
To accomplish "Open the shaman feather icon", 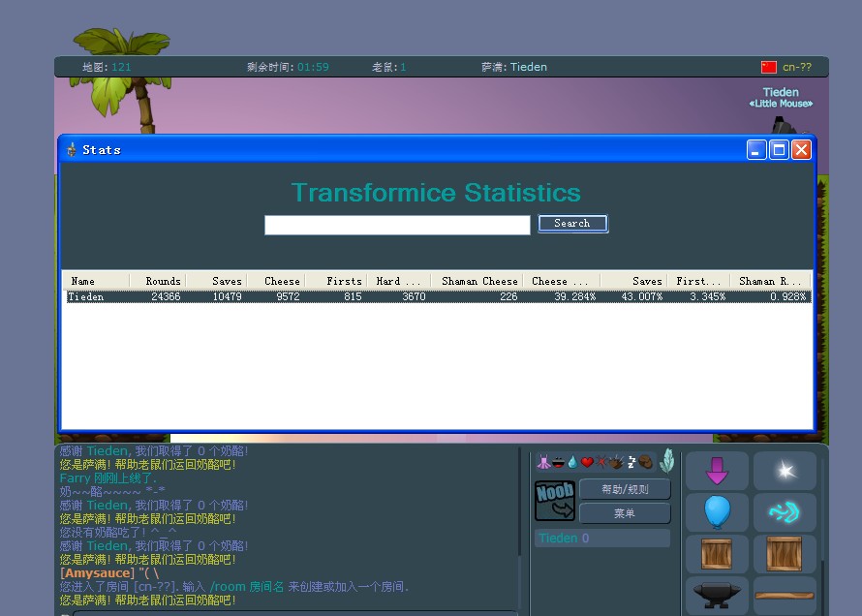I will click(x=667, y=460).
